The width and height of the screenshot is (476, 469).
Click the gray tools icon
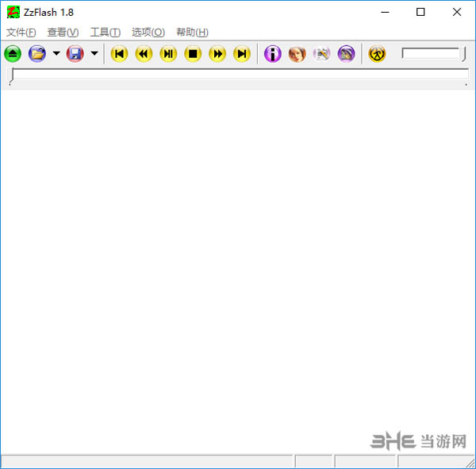click(x=322, y=54)
